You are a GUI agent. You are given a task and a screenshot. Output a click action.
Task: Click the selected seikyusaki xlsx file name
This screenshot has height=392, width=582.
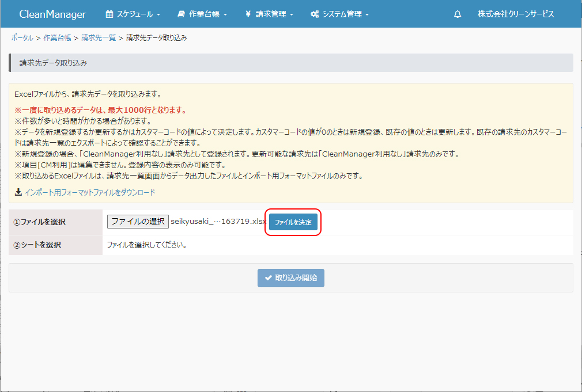click(x=218, y=222)
